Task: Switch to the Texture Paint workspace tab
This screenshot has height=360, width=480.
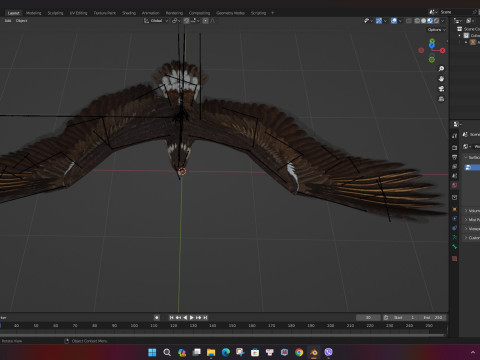Action: pos(104,13)
